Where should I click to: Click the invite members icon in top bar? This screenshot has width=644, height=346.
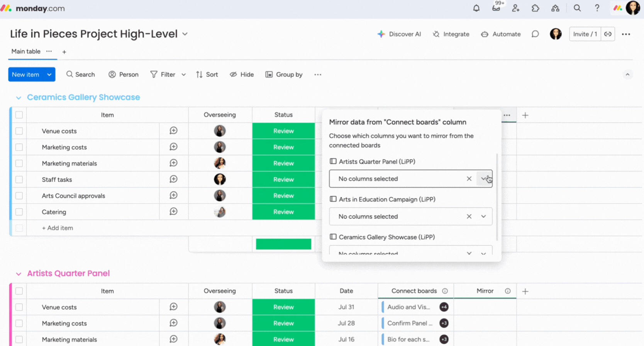(516, 8)
